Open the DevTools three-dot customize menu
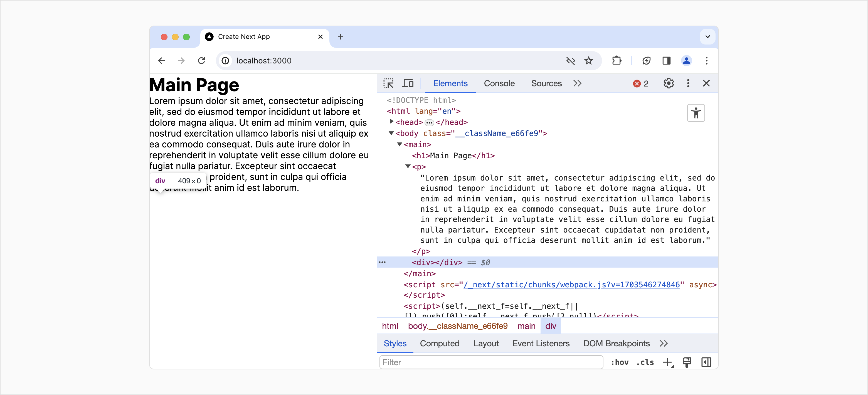 [x=688, y=83]
